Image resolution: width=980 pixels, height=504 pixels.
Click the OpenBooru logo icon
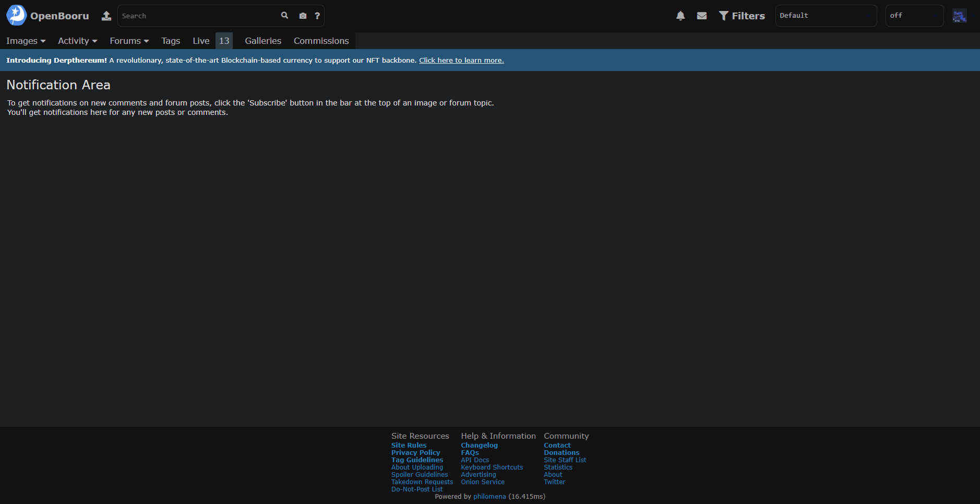(x=16, y=16)
